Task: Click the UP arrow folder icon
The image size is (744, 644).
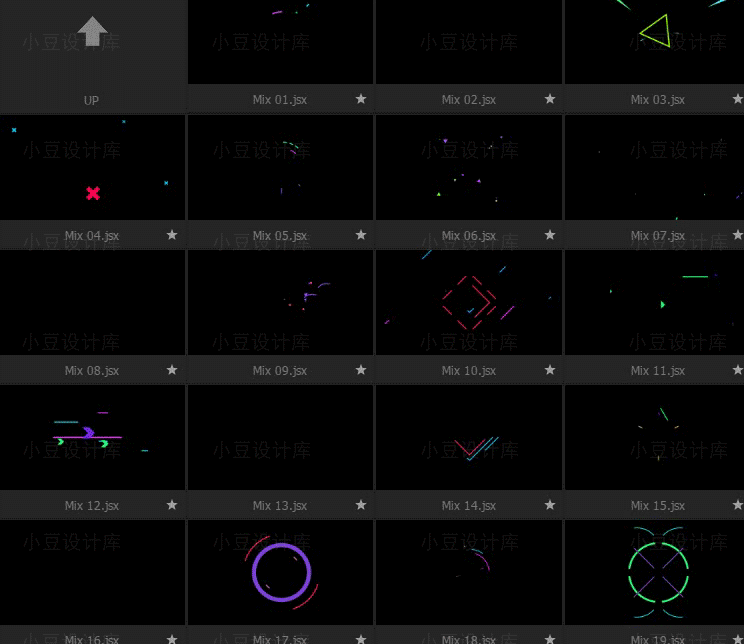Action: [x=93, y=31]
